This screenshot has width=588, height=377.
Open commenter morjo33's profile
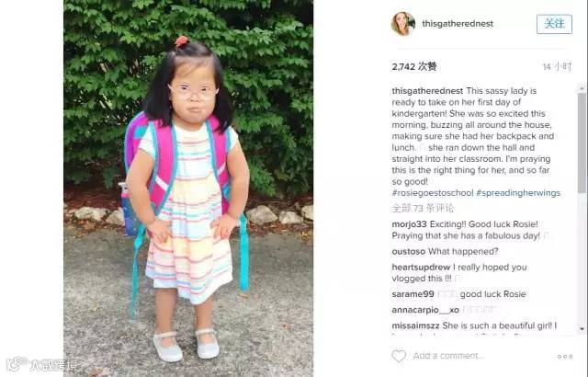pyautogui.click(x=409, y=224)
